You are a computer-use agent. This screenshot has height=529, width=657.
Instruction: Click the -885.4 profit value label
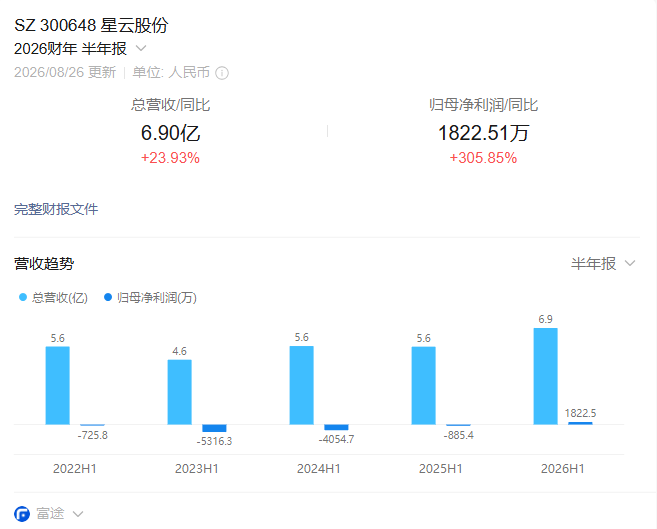tap(458, 435)
